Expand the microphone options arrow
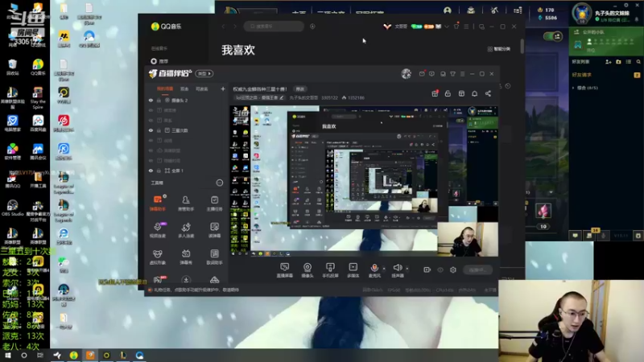The width and height of the screenshot is (644, 362). pos(384,269)
